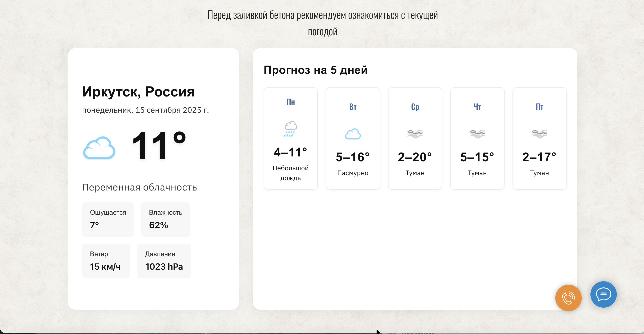644x334 pixels.
Task: Click Туман description under 2–20°
Action: click(x=415, y=173)
